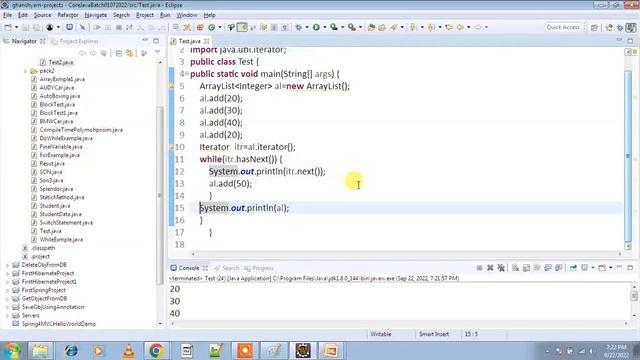Minimize the Navigator view panel
This screenshot has width=640, height=360.
145,41
